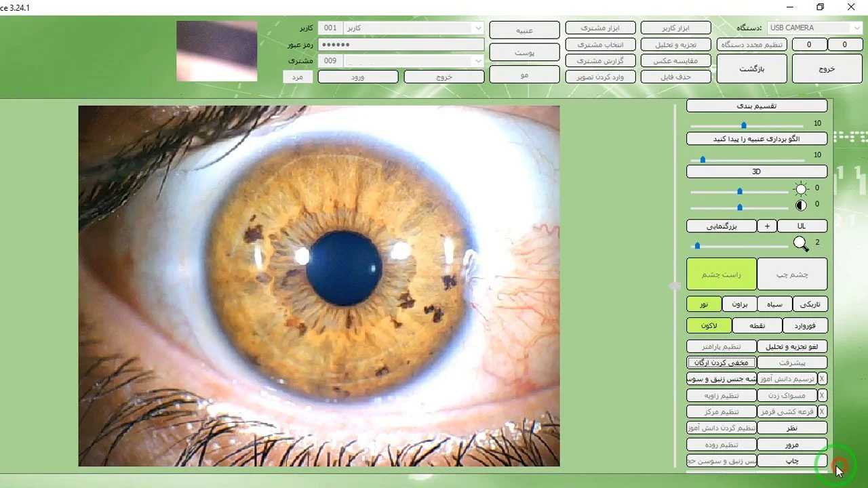The image size is (868, 488).
Task: Click the X next to مسواک زدن
Action: [x=823, y=395]
